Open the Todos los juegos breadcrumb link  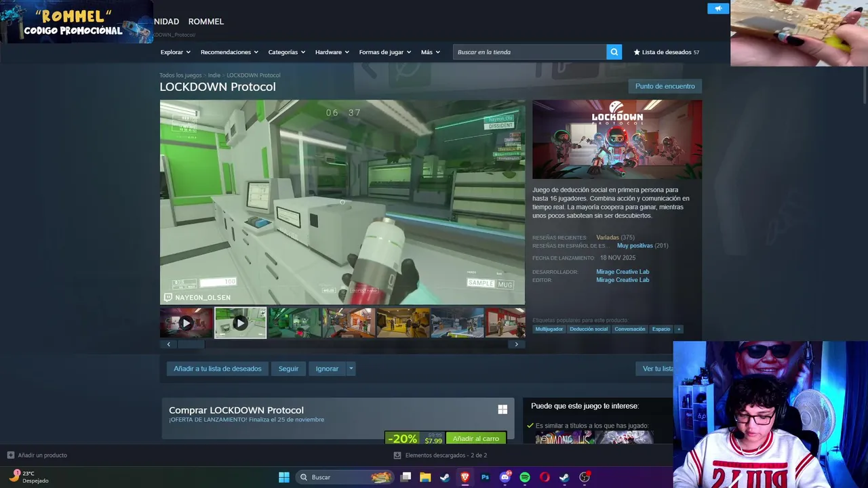click(180, 75)
